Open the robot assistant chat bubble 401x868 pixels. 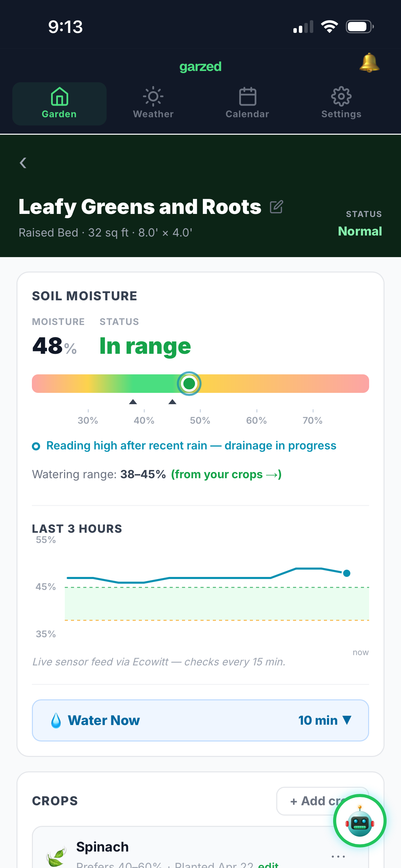(x=360, y=820)
